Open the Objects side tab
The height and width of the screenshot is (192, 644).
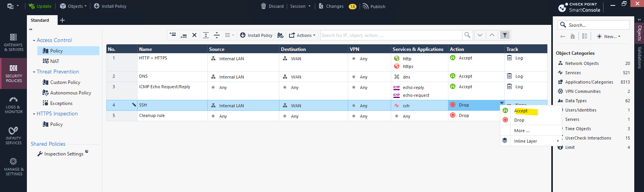[639, 33]
